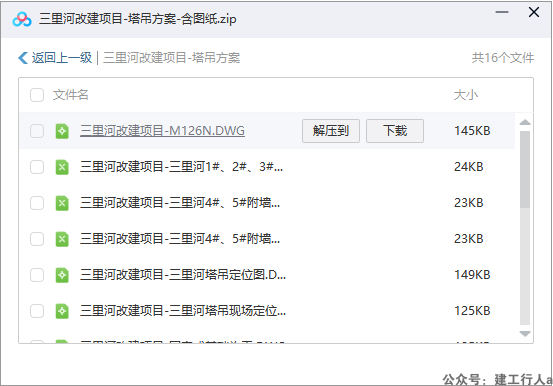
Task: Check the box for 三里河塔吊现场定位 file
Action: click(x=37, y=311)
